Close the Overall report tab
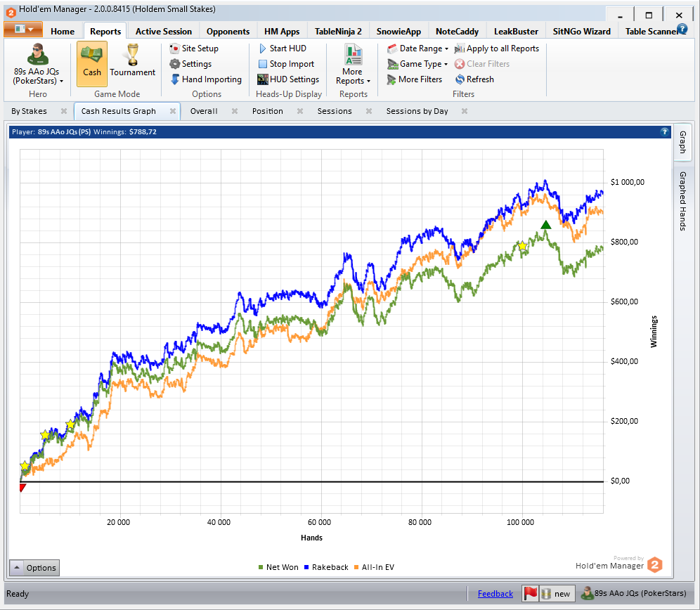This screenshot has width=700, height=610. pyautogui.click(x=235, y=111)
